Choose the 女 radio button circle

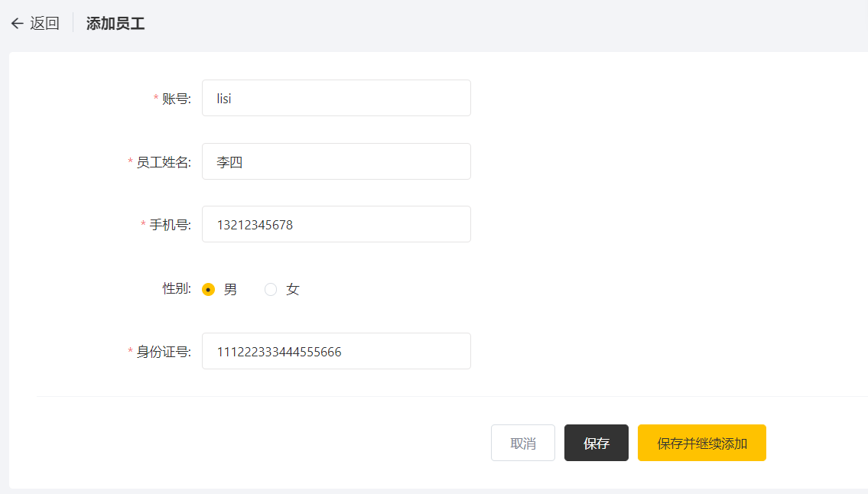pyautogui.click(x=271, y=289)
